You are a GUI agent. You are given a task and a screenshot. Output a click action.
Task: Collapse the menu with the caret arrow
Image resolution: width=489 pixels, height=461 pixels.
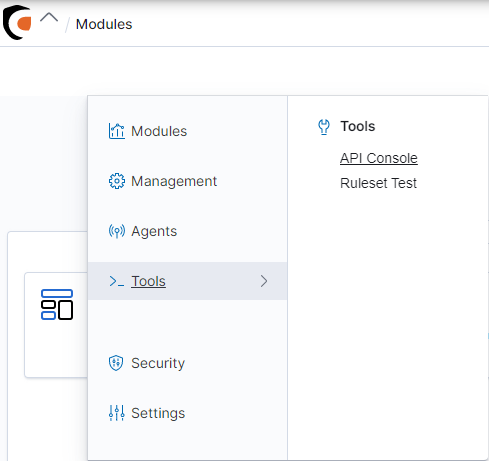(49, 17)
